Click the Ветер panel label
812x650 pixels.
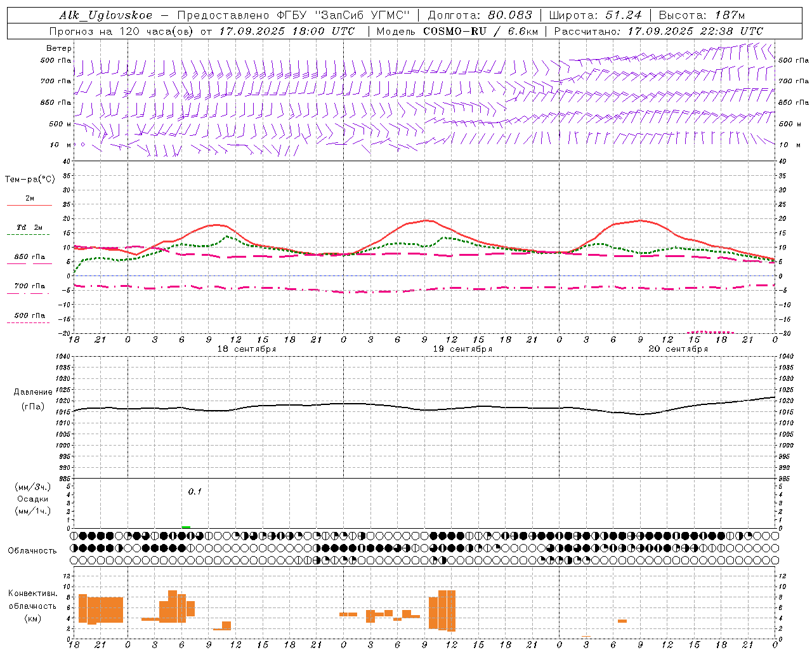pyautogui.click(x=59, y=48)
